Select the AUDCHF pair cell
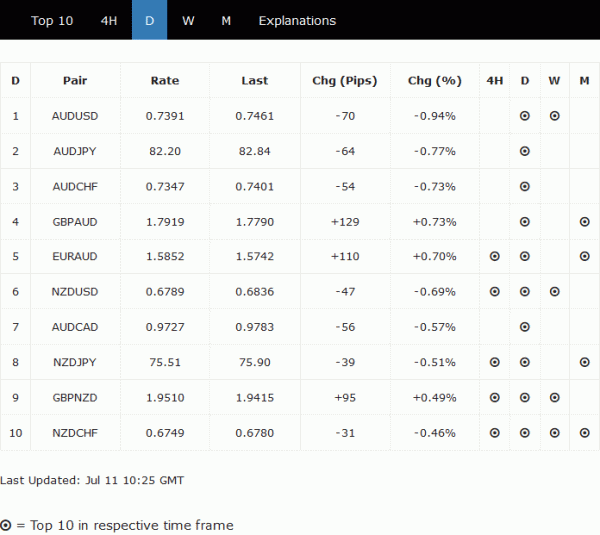The width and height of the screenshot is (600, 535). coord(75,186)
